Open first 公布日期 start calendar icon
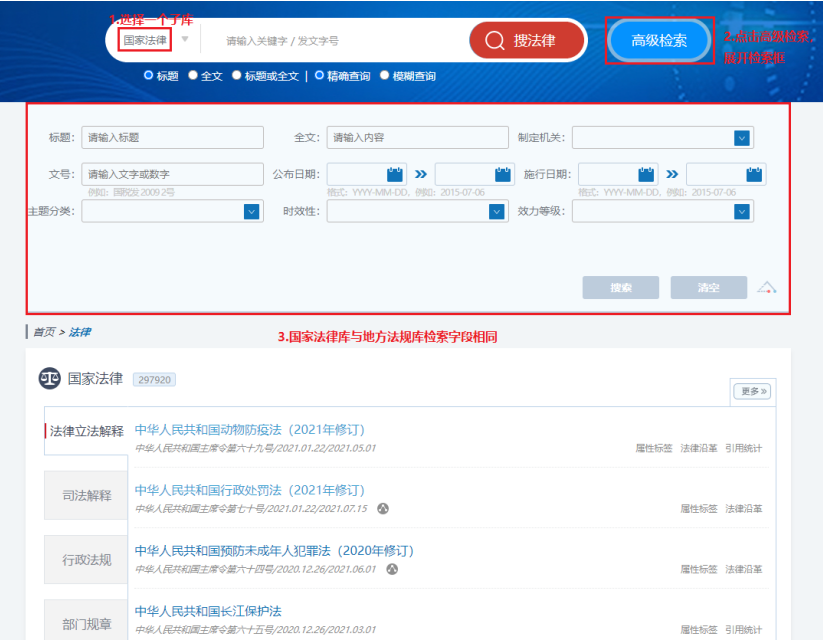The height and width of the screenshot is (642, 823). pos(395,174)
